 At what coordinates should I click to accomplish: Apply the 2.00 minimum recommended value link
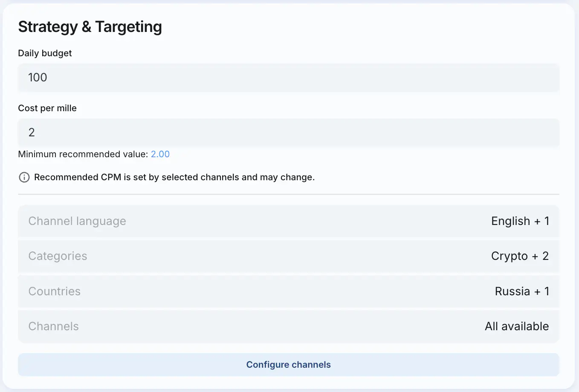click(160, 154)
